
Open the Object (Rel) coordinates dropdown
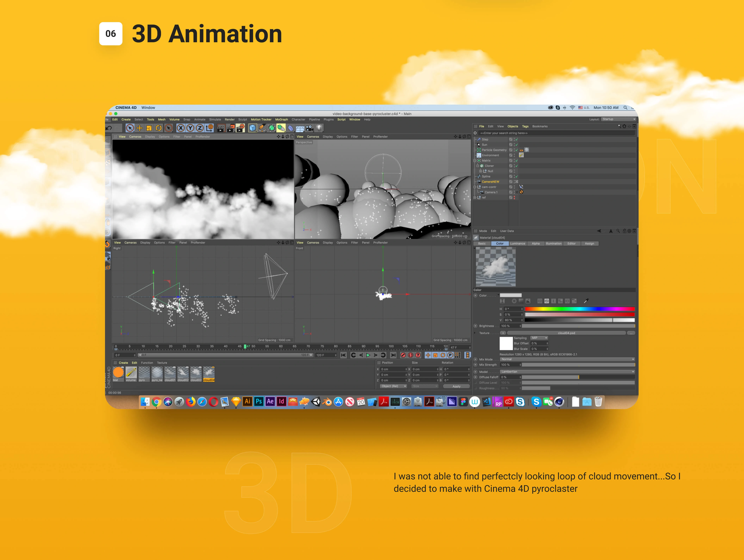pos(393,386)
